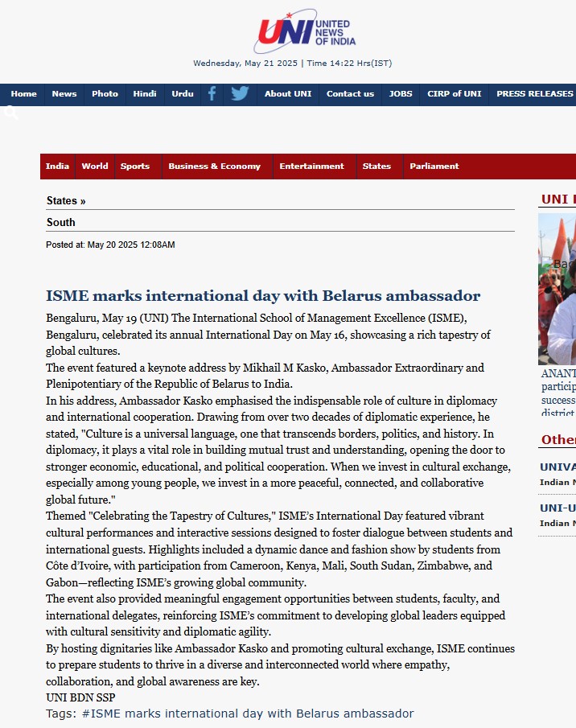The image size is (576, 728).
Task: Open the Sports category tab
Action: point(135,167)
